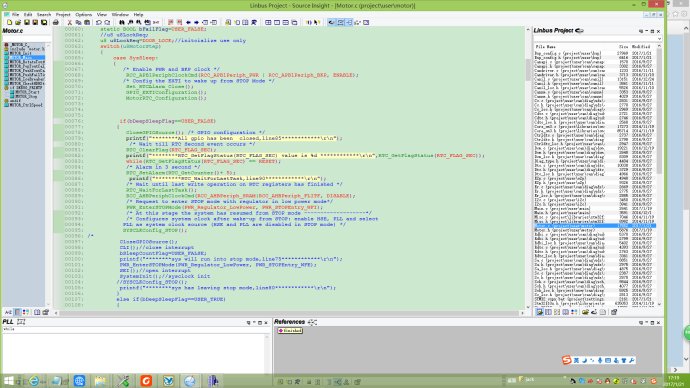Image resolution: width=690 pixels, height=388 pixels.
Task: Go forward with blue right arrow
Action: (197, 22)
